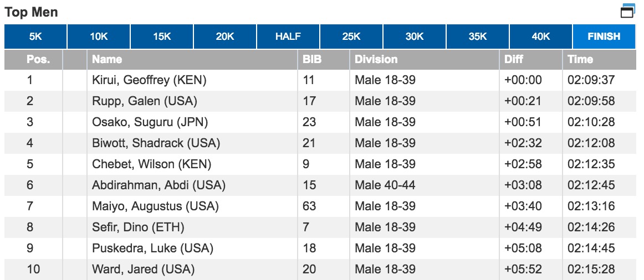This screenshot has height=280, width=644.
Task: Select Ward, Jared (USA) entry
Action: point(143,269)
